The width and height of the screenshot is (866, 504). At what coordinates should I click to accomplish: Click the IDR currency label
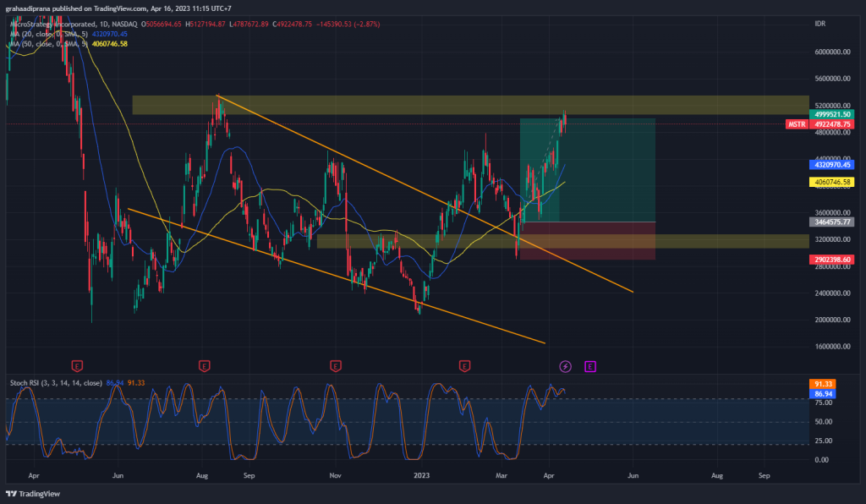point(820,24)
